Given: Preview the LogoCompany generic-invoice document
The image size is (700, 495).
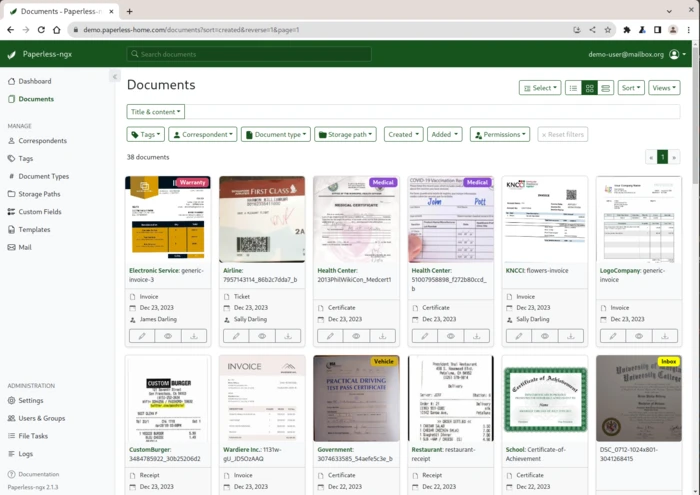Looking at the screenshot, I should (x=639, y=336).
